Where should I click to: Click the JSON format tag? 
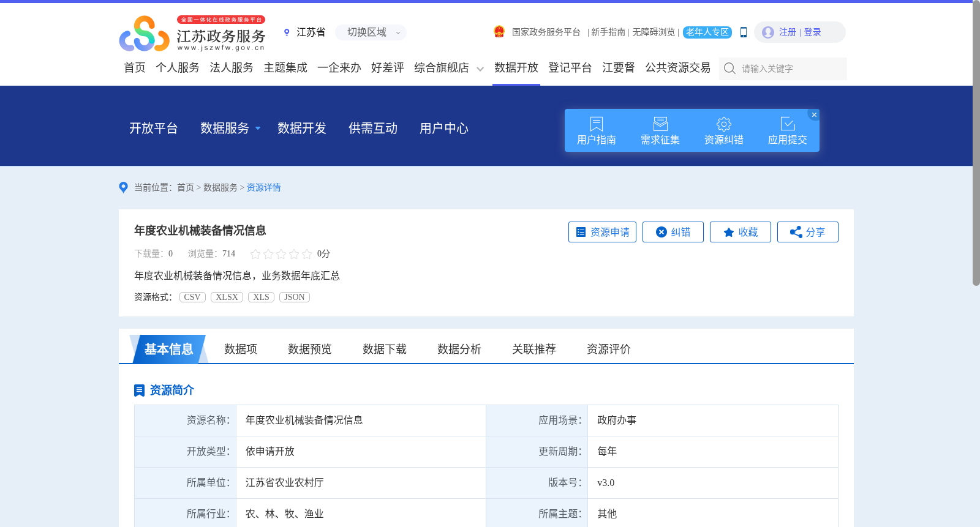tap(295, 297)
